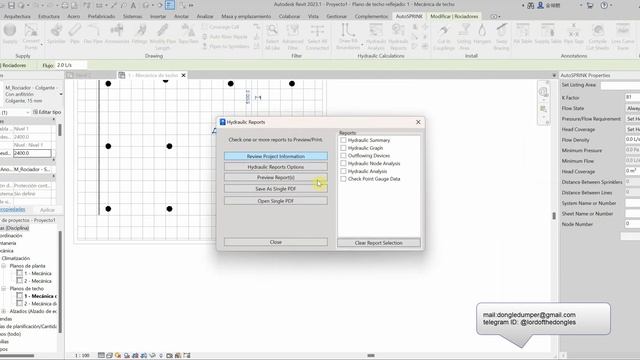The image size is (640, 360).
Task: Check the Hydraulic Graph report
Action: pos(343,148)
